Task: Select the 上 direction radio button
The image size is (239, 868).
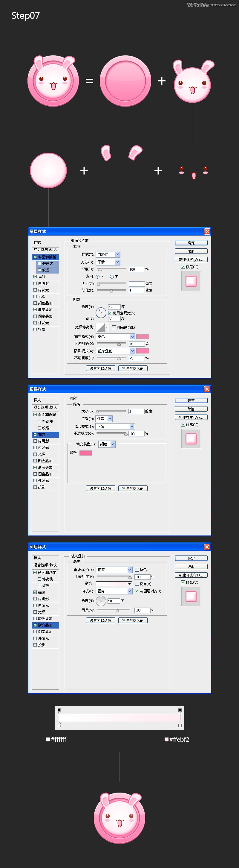Action: [97, 277]
